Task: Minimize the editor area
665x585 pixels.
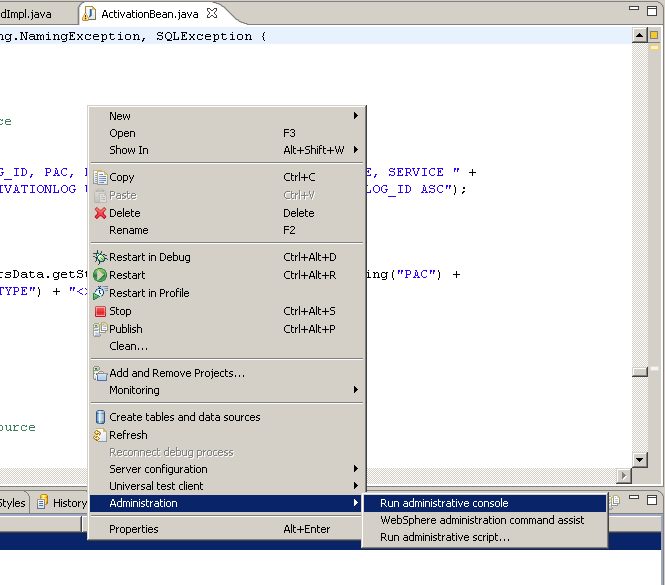Action: click(634, 8)
